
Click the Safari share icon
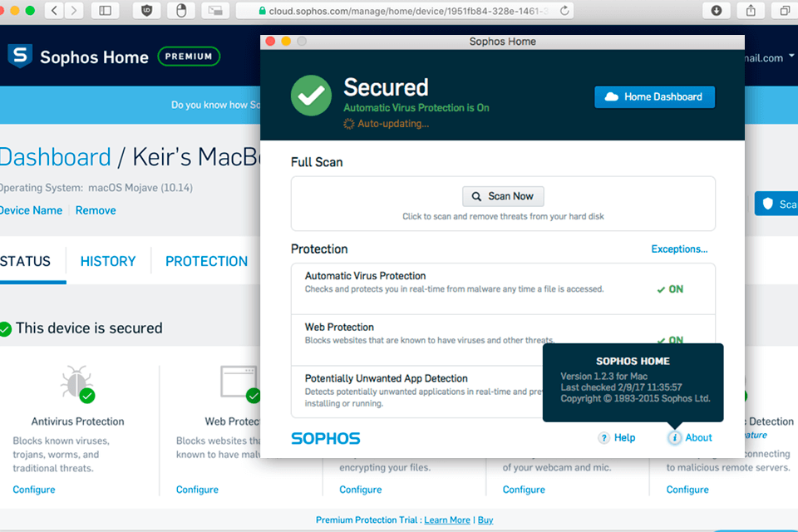tap(751, 11)
